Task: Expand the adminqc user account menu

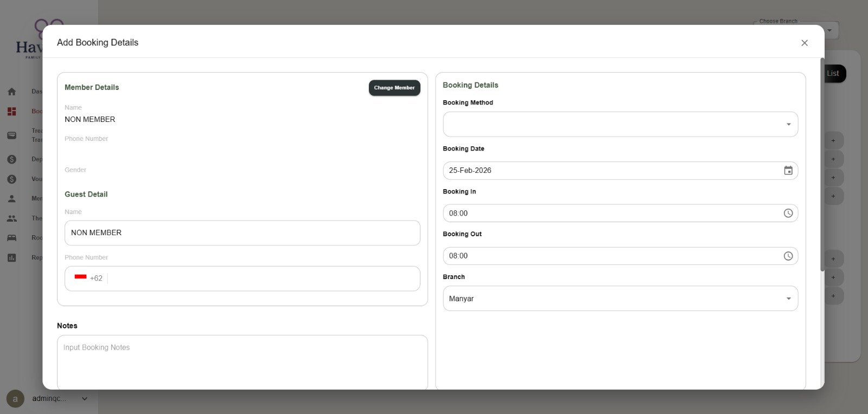Action: tap(85, 399)
